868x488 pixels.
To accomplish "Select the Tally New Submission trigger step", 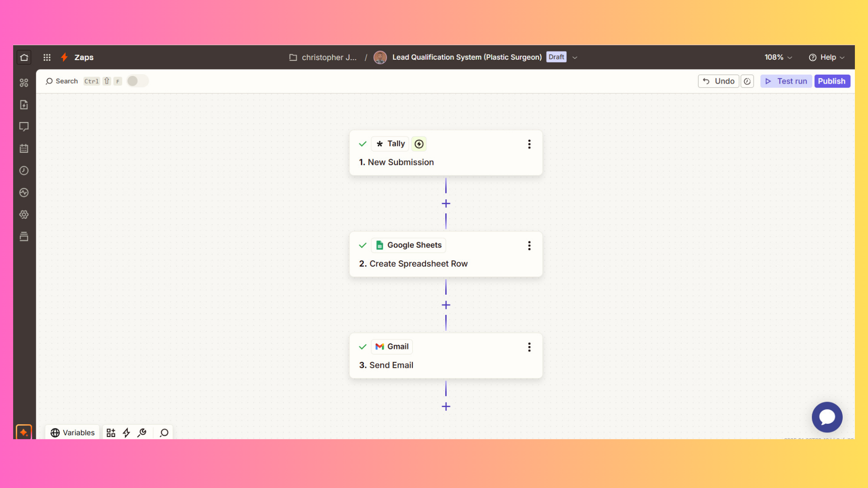I will [446, 153].
